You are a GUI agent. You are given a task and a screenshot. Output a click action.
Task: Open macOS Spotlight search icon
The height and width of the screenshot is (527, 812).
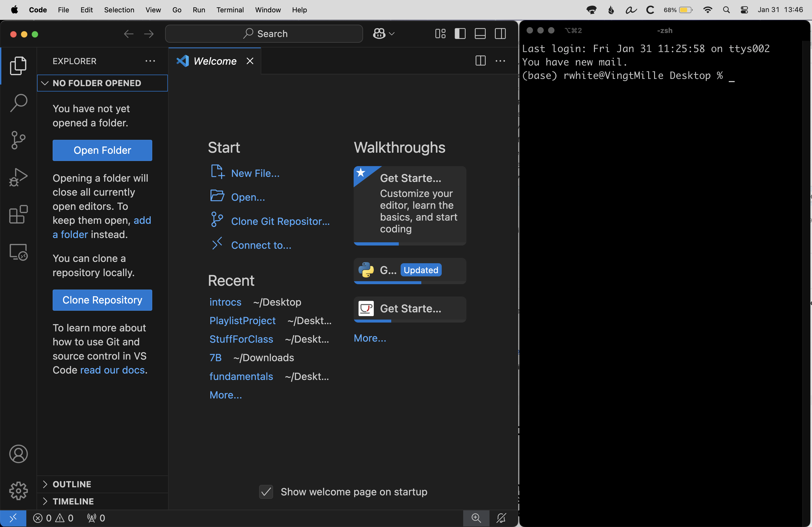pyautogui.click(x=726, y=10)
